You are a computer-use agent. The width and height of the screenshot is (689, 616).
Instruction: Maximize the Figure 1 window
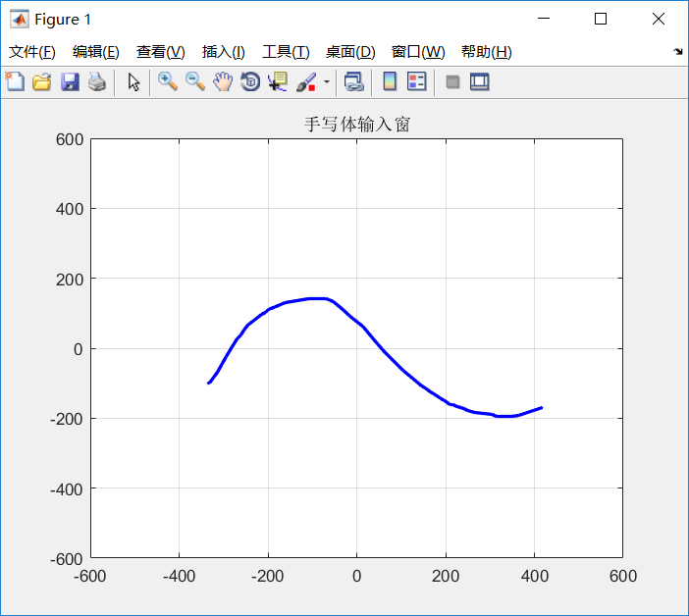tap(601, 19)
